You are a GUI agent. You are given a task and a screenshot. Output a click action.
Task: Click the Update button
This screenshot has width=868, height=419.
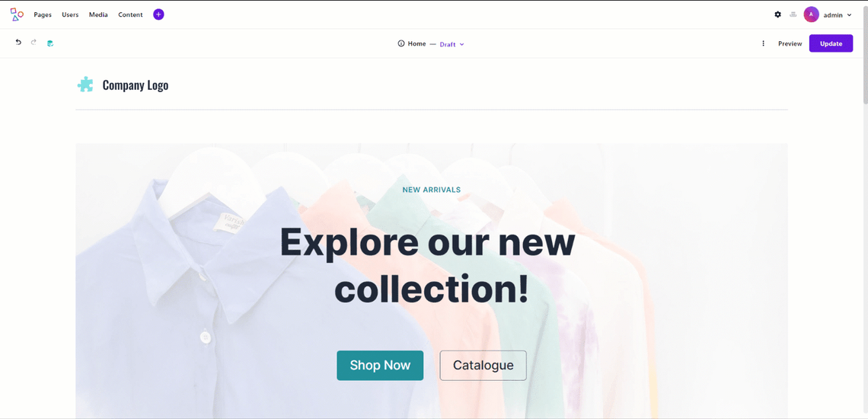pos(831,43)
